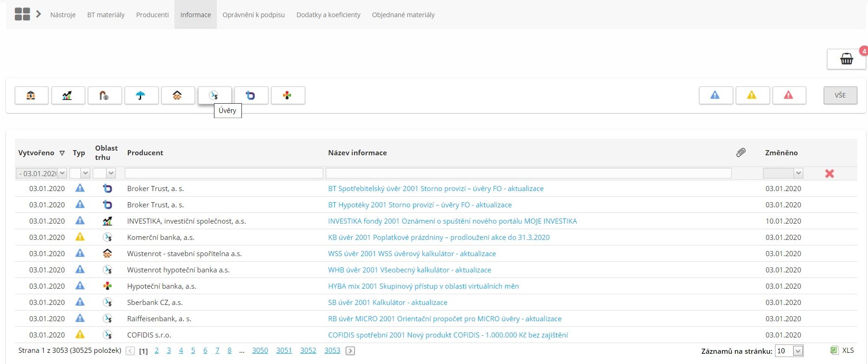The image size is (868, 364).
Task: Select the Informace tab
Action: pos(195,15)
